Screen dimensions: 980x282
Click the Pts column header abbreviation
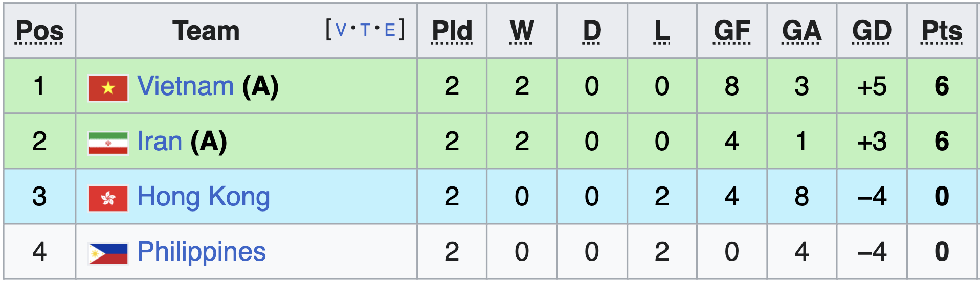942,31
